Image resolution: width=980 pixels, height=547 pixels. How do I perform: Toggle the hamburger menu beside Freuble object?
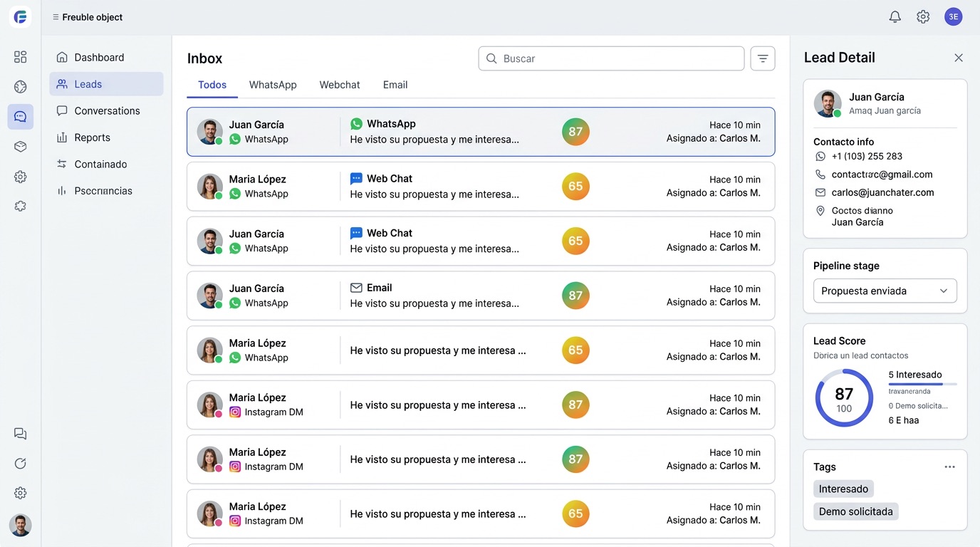tap(56, 17)
